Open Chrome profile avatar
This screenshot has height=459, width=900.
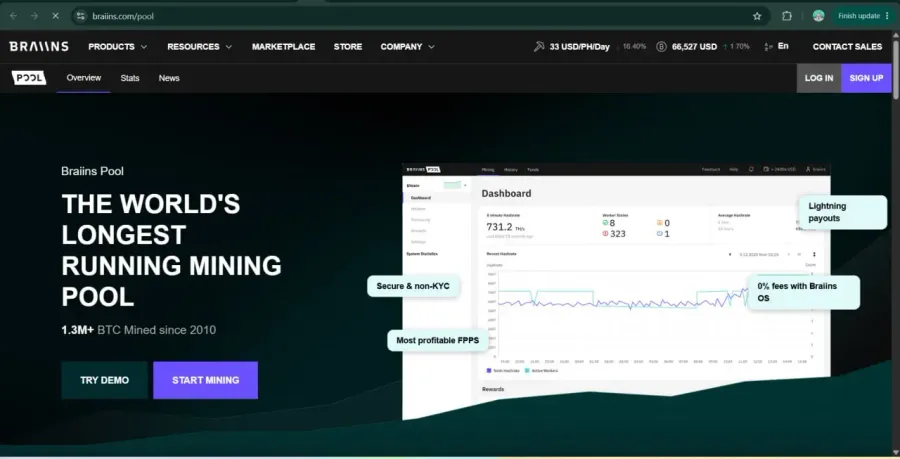(x=818, y=16)
